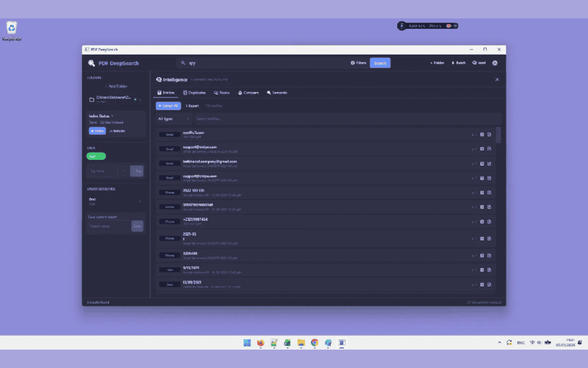Click the Rebuild index button
Screen dimensions: 588x368
[117, 131]
